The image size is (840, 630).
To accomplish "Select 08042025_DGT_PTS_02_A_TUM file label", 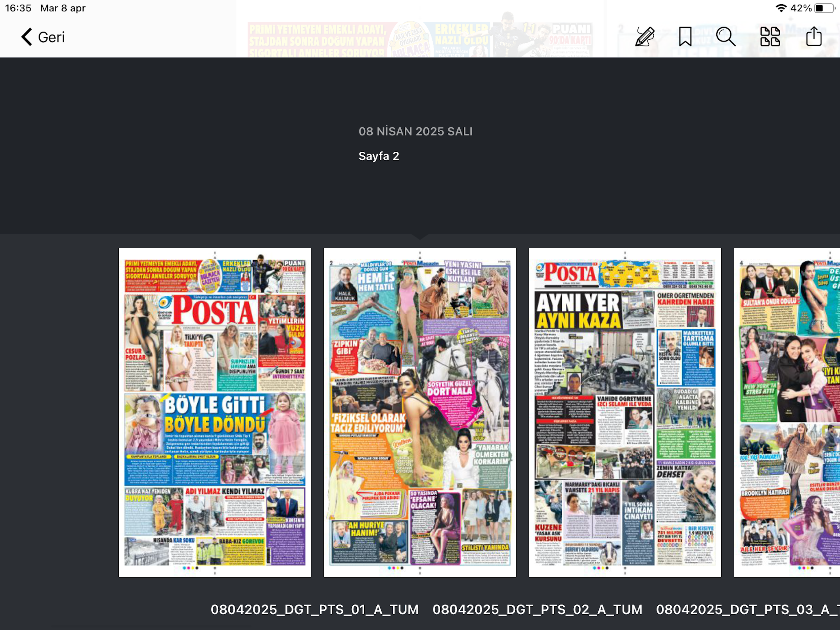I will pos(537,609).
